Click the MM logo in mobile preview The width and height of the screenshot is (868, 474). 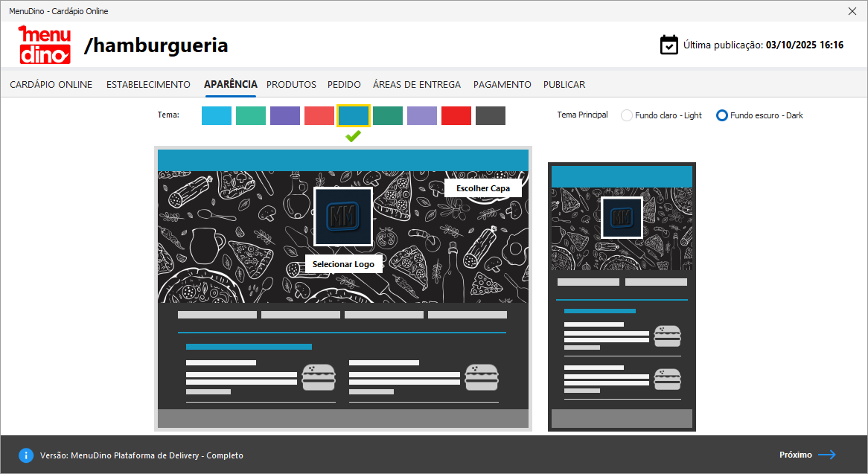[x=622, y=217]
